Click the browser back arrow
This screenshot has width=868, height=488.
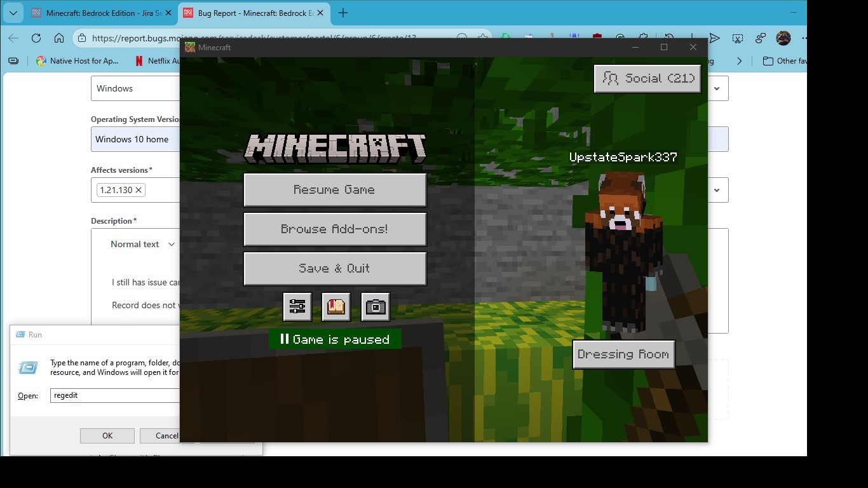coord(13,38)
